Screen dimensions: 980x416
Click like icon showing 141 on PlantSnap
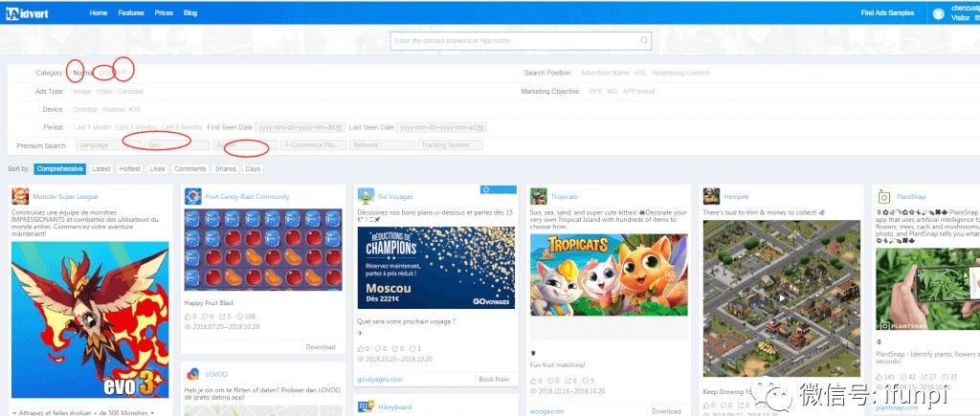pos(880,378)
